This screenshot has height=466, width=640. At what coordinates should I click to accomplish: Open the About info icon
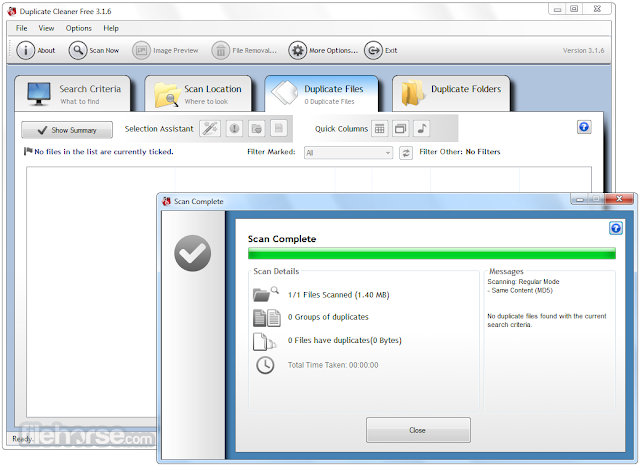25,51
